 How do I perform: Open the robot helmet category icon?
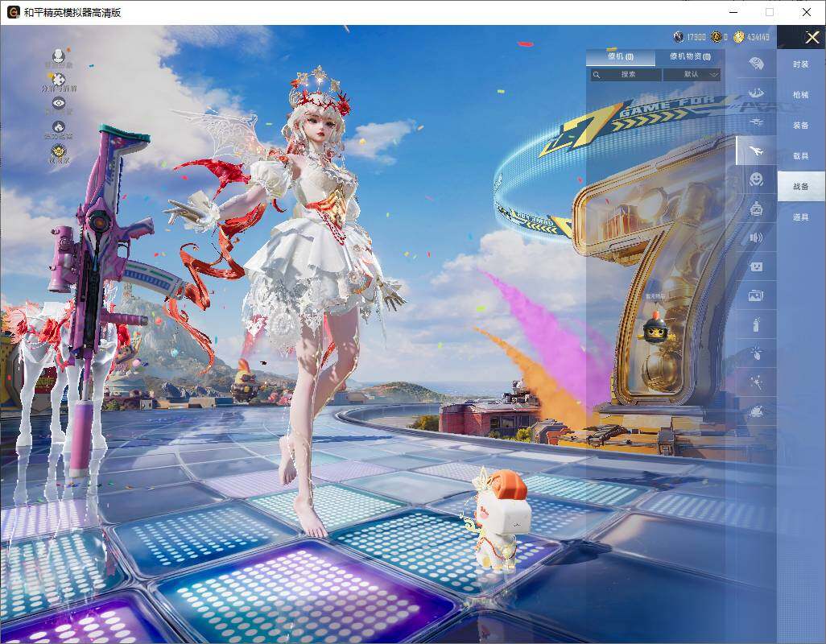click(x=757, y=209)
